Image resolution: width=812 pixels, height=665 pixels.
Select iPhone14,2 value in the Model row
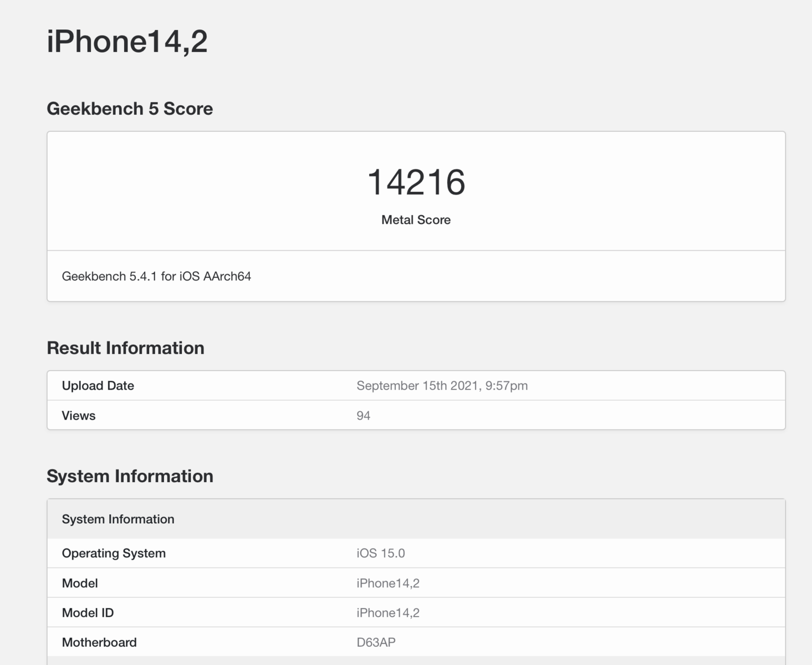(388, 583)
